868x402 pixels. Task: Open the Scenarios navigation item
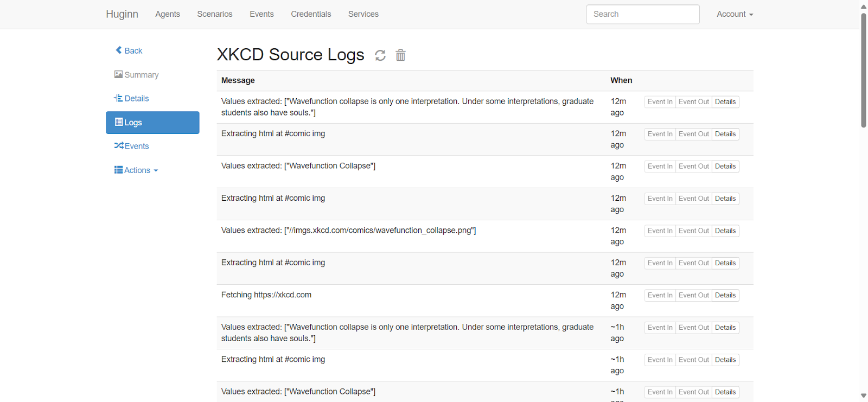pyautogui.click(x=215, y=14)
